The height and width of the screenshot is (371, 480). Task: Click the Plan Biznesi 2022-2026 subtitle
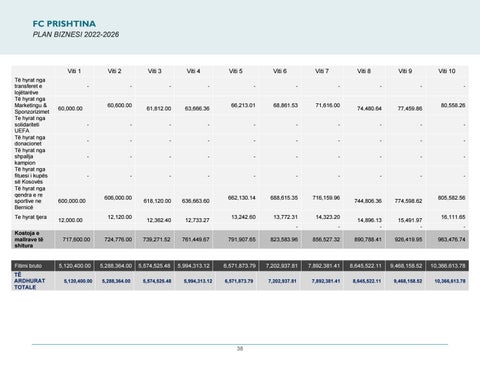(76, 34)
